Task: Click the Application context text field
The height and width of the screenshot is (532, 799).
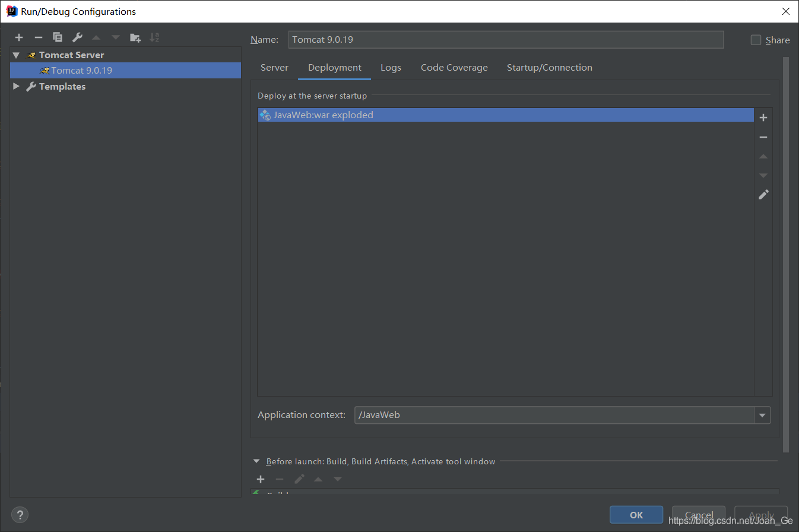Action: click(x=554, y=415)
